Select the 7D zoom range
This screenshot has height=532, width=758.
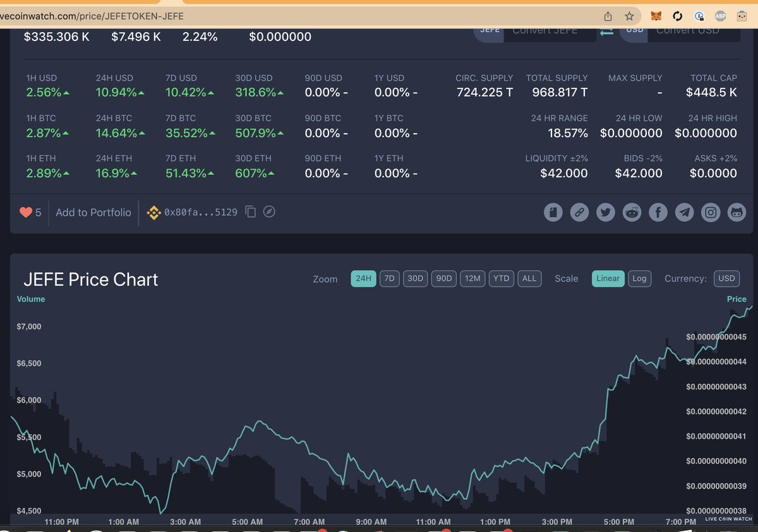pyautogui.click(x=390, y=278)
